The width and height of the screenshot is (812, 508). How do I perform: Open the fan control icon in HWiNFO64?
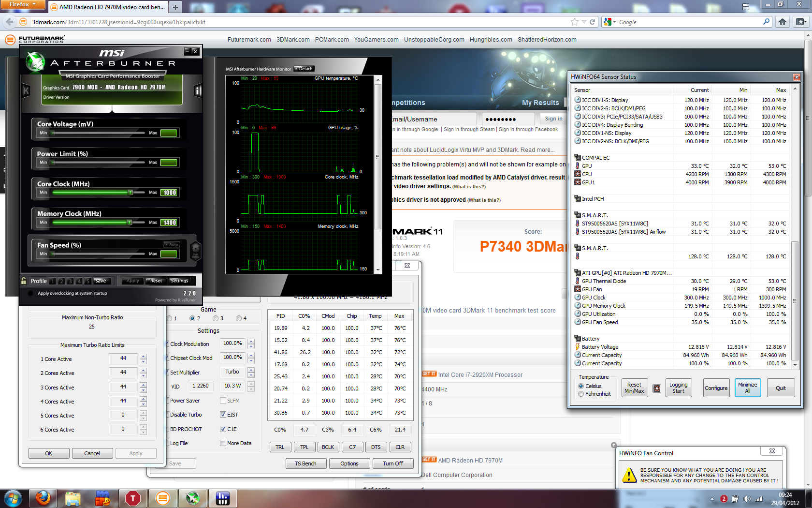657,388
